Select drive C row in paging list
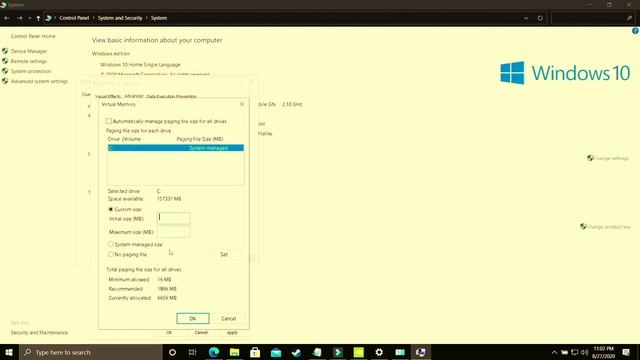 point(176,148)
